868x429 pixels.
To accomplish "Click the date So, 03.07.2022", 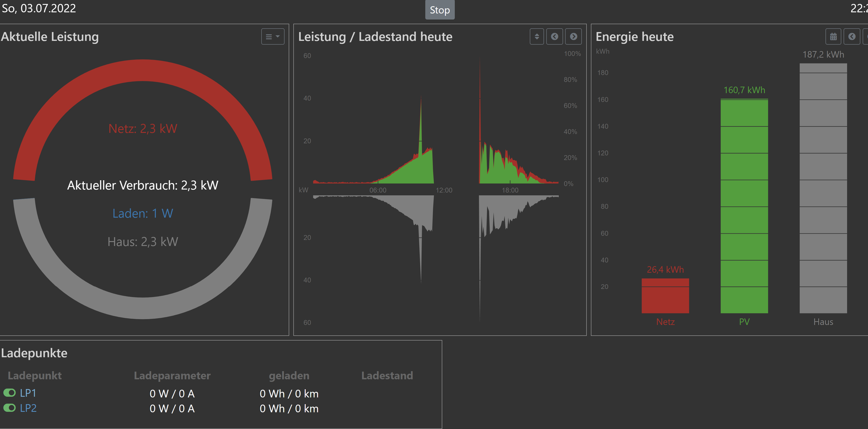I will [x=39, y=8].
